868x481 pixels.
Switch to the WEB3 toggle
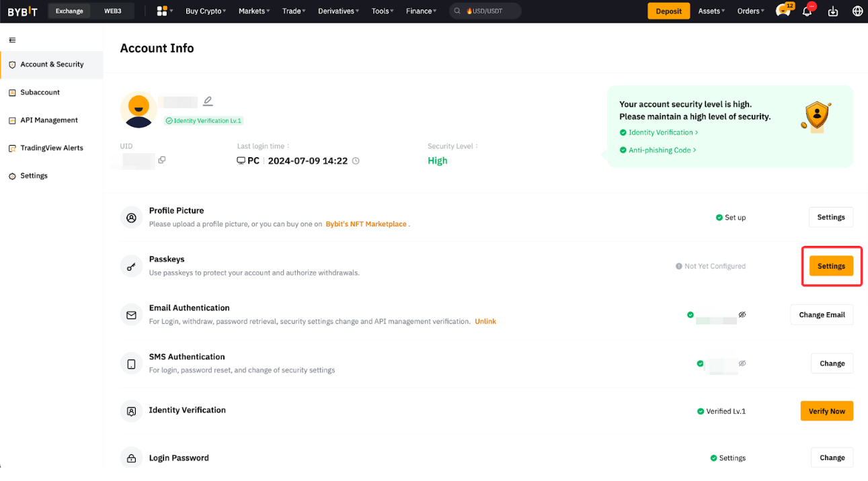[x=112, y=11]
